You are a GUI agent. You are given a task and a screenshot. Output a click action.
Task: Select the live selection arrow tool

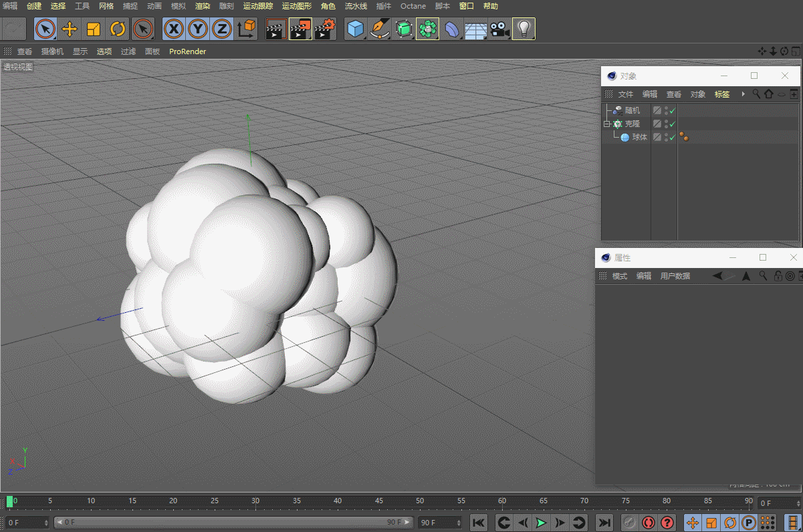(45, 29)
